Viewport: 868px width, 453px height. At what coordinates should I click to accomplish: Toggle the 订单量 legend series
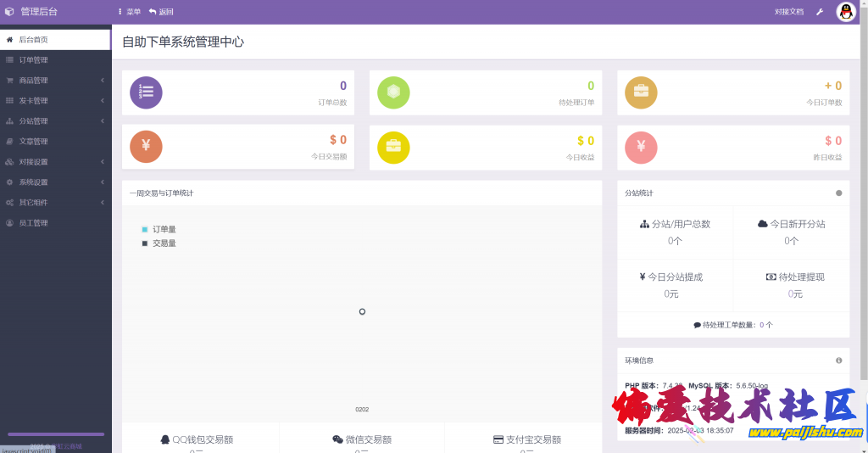tap(159, 230)
